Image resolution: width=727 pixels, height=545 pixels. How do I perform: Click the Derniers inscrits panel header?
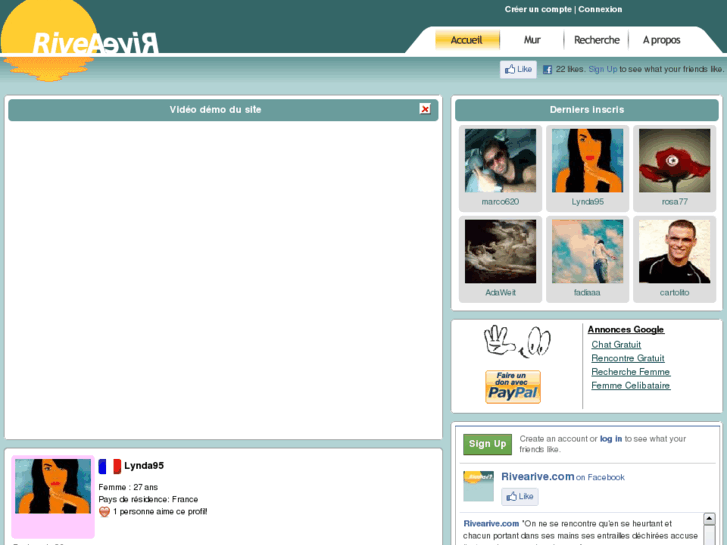pyautogui.click(x=587, y=110)
